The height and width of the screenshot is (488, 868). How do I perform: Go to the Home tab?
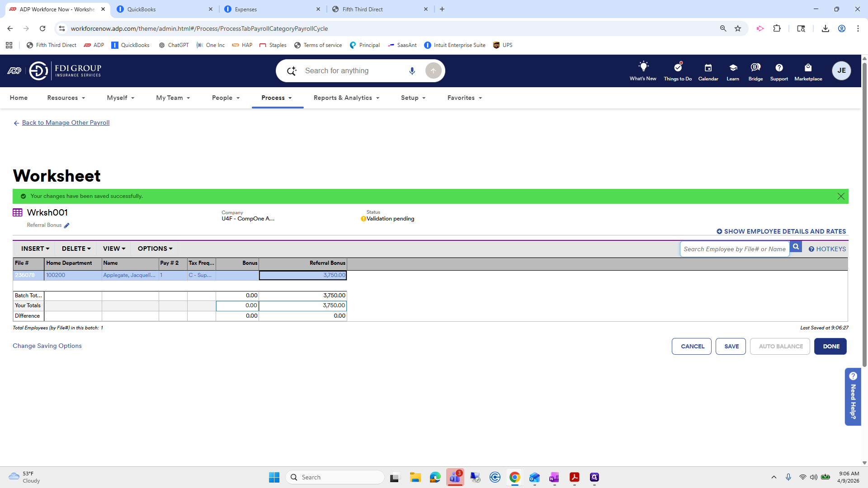(x=19, y=98)
